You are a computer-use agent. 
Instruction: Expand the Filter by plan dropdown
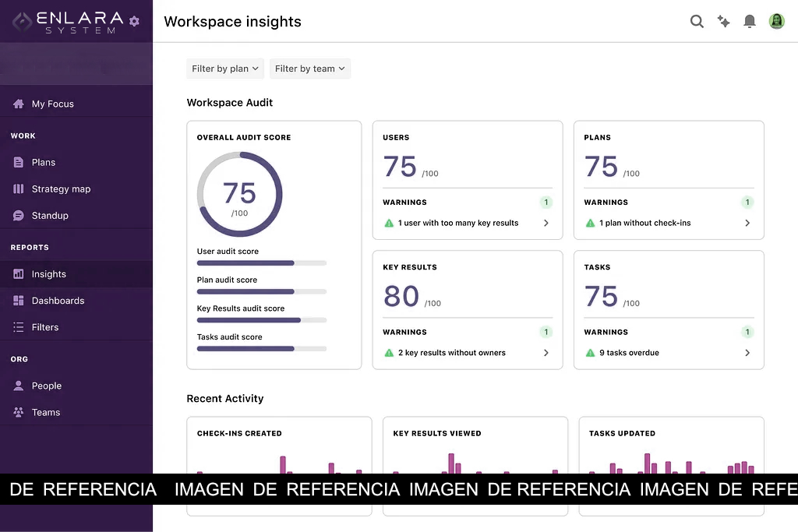click(x=225, y=69)
